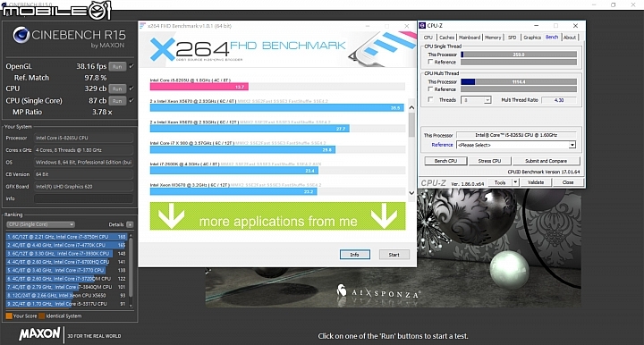Viewport: 644px width, 345px height.
Task: Click the X264 blue X logo
Action: pyautogui.click(x=163, y=49)
